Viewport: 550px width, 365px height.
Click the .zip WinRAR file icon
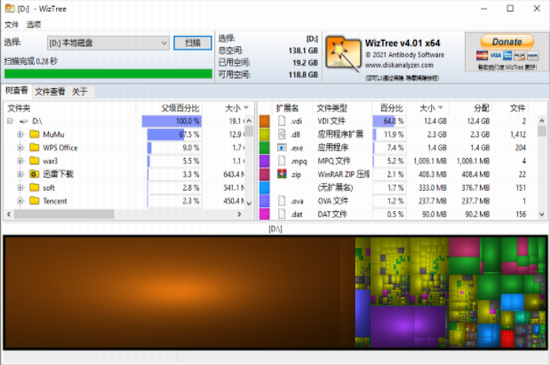click(x=282, y=174)
